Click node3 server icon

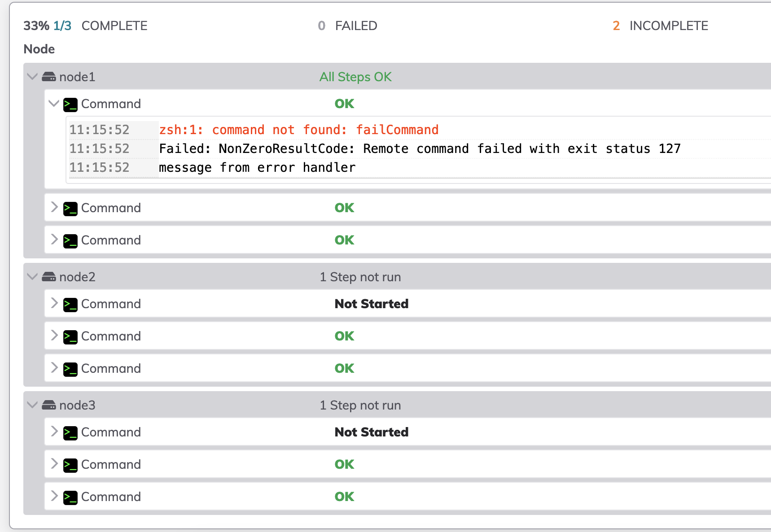49,406
